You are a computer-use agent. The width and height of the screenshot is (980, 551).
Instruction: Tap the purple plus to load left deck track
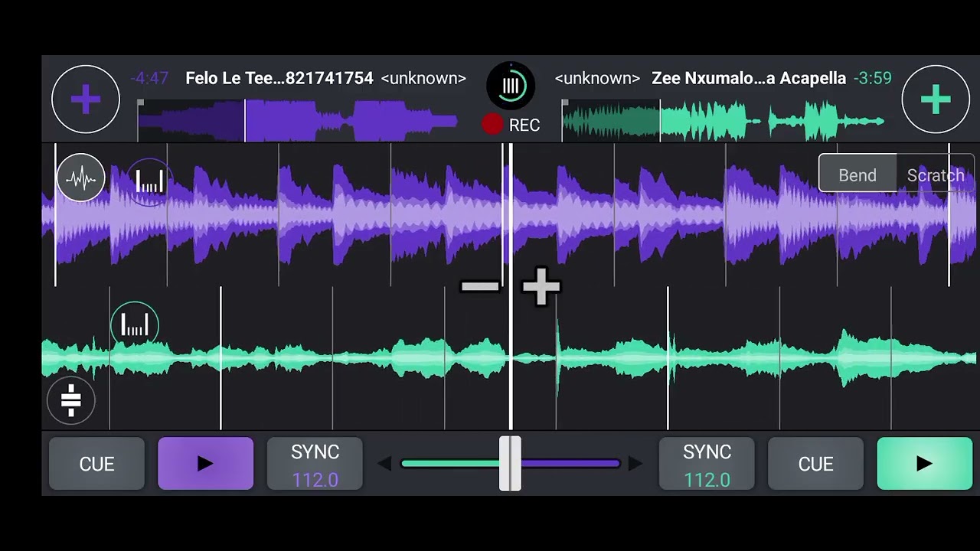(86, 99)
